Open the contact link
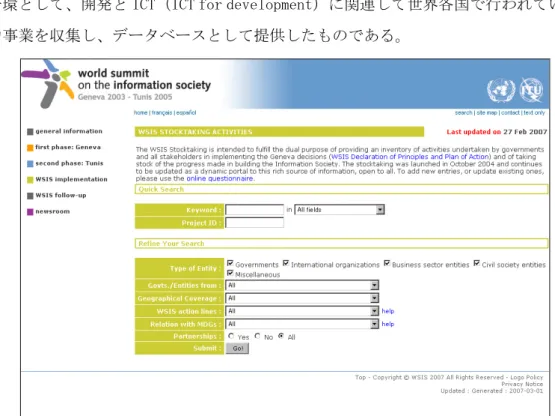The height and width of the screenshot is (416, 555). [510, 113]
